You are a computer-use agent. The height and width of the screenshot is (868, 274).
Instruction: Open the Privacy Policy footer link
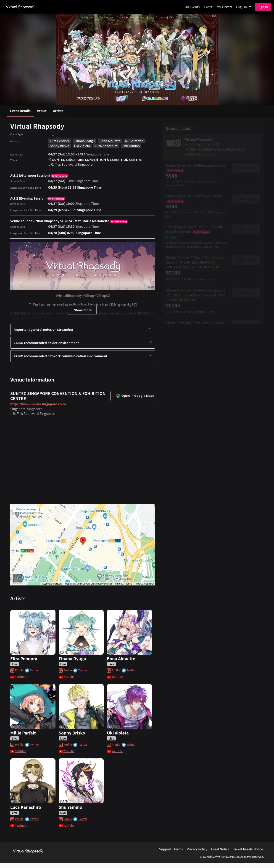tap(197, 849)
